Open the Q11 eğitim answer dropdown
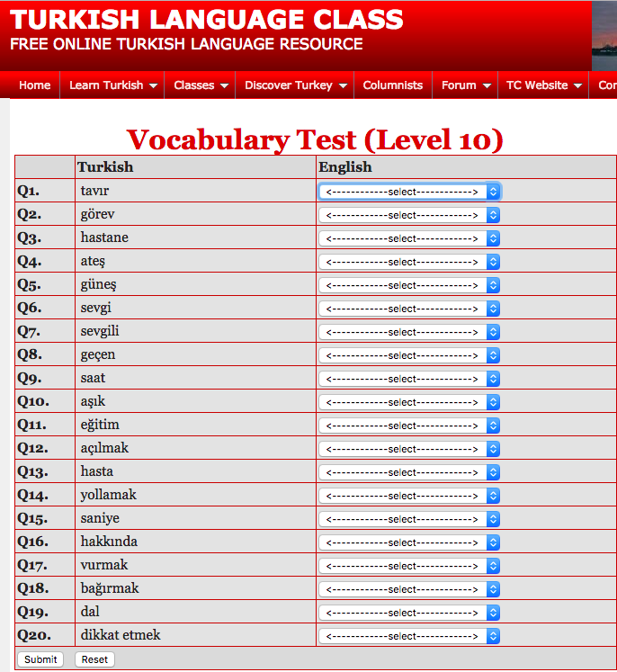The width and height of the screenshot is (617, 672). pyautogui.click(x=409, y=426)
